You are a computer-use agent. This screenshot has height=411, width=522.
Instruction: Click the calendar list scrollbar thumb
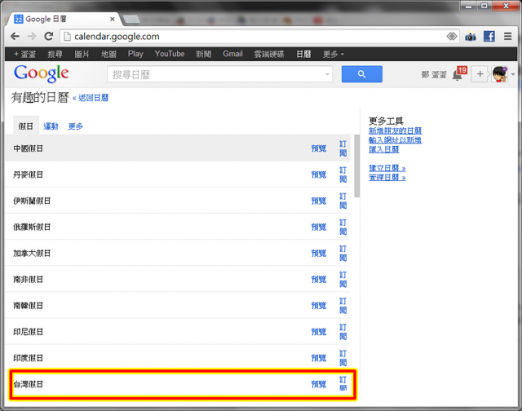357,166
